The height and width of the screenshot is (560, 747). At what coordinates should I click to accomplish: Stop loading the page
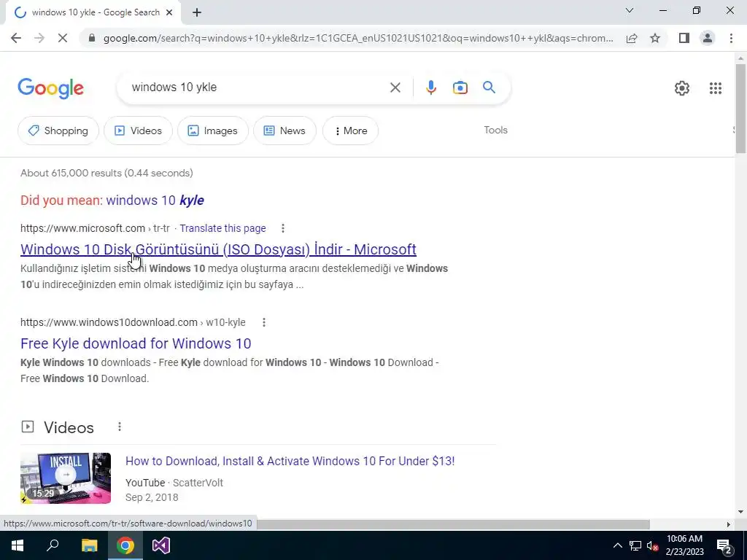63,38
